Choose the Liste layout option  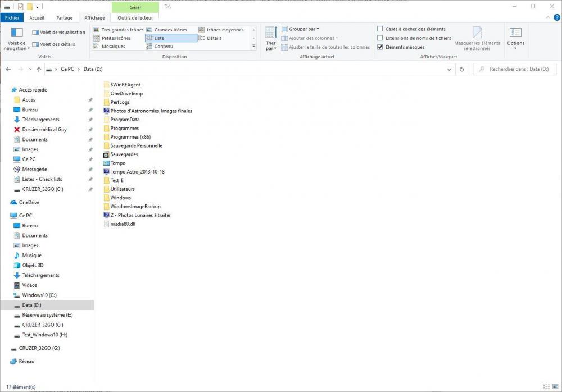[171, 38]
